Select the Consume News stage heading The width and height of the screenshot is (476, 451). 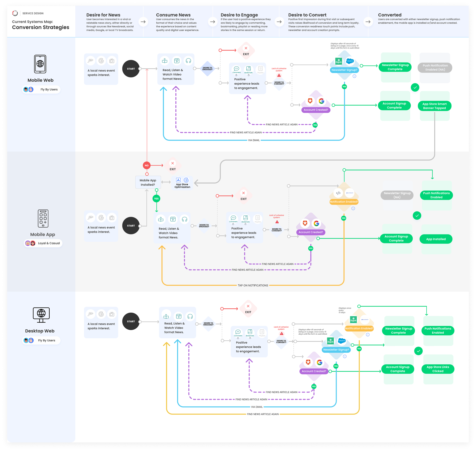click(173, 15)
